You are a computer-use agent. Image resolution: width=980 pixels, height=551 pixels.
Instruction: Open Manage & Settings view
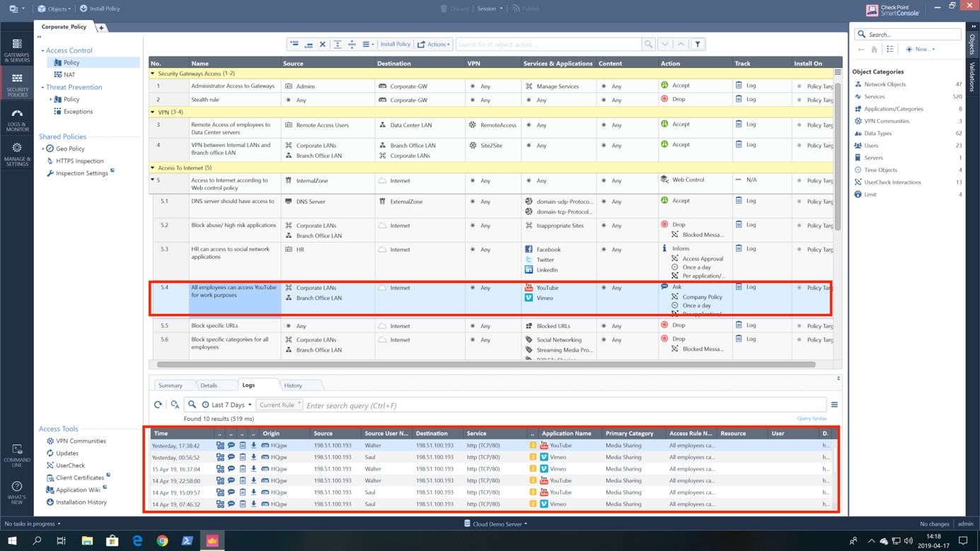click(x=16, y=153)
